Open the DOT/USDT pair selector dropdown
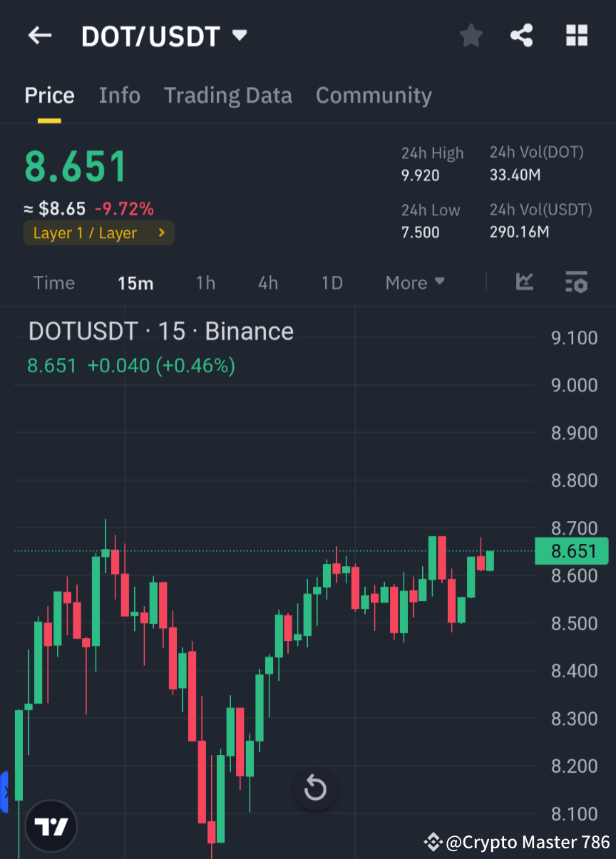The height and width of the screenshot is (859, 616). 165,35
